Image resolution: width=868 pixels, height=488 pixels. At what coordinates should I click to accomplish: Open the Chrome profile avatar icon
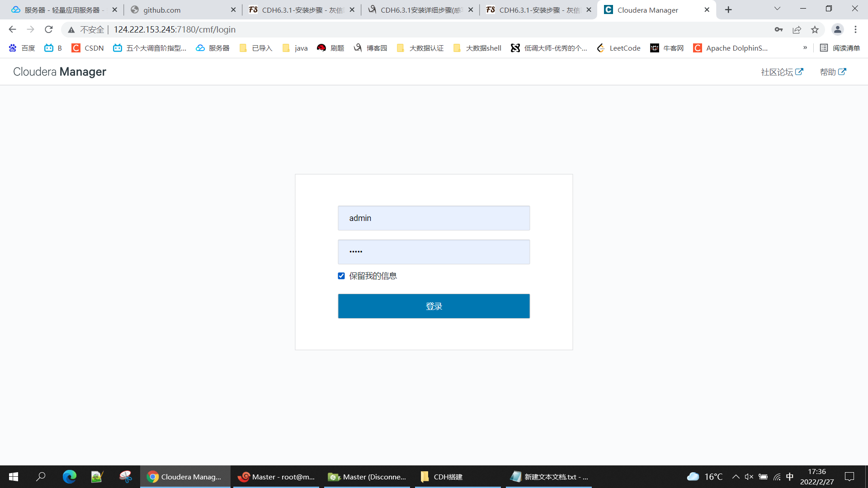click(837, 29)
